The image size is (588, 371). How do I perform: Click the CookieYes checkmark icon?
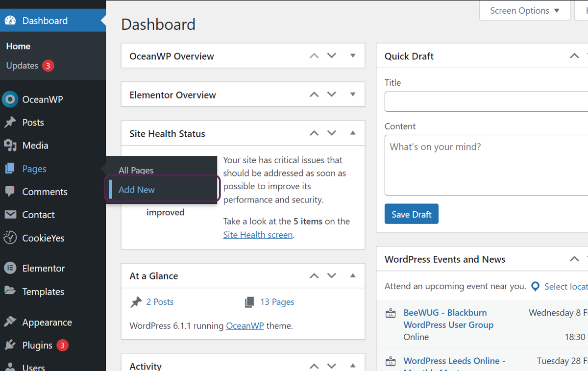point(10,238)
